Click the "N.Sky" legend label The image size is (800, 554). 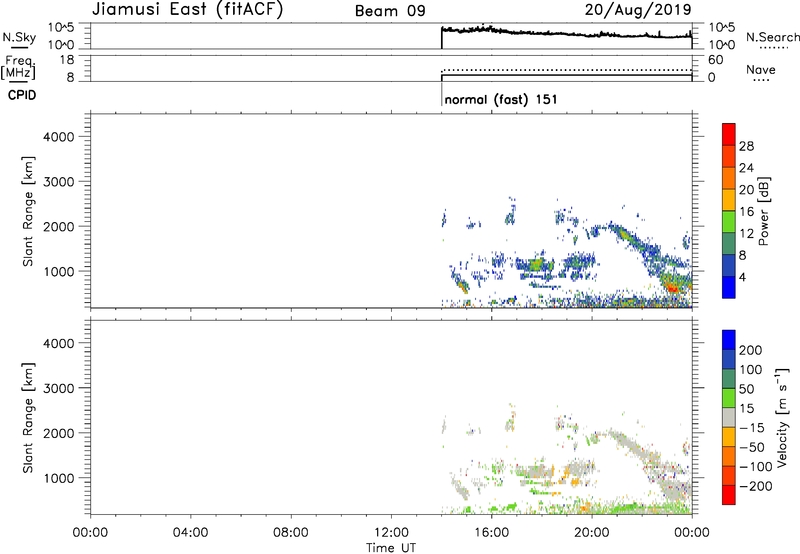tap(19, 37)
